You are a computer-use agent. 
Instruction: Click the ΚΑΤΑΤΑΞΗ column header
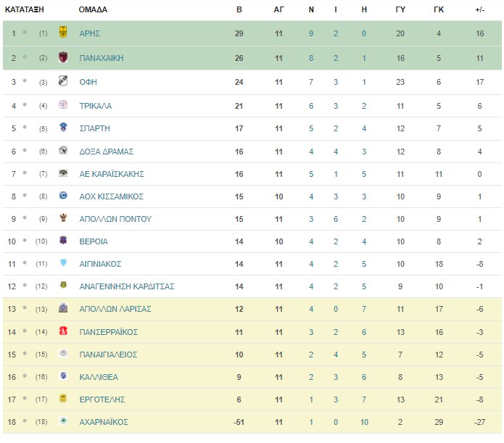[25, 9]
